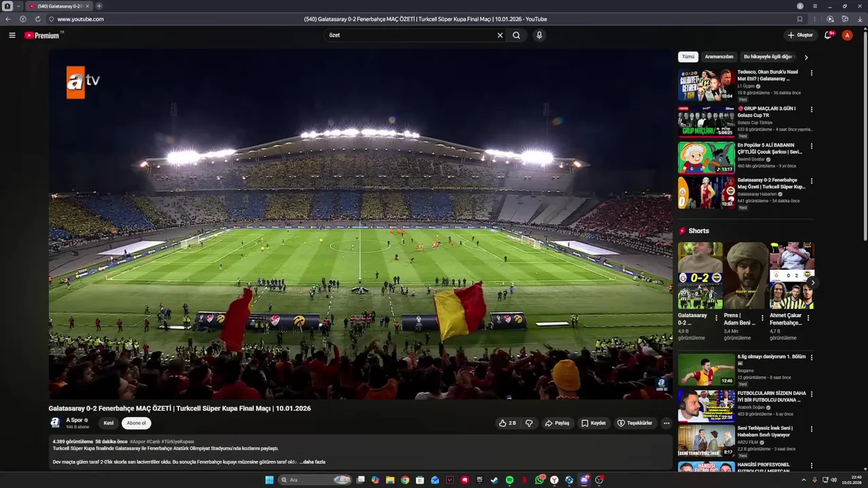Open options for 6.lig olmayı deniyorum video
Viewport: 868px width, 488px height.
tap(812, 357)
